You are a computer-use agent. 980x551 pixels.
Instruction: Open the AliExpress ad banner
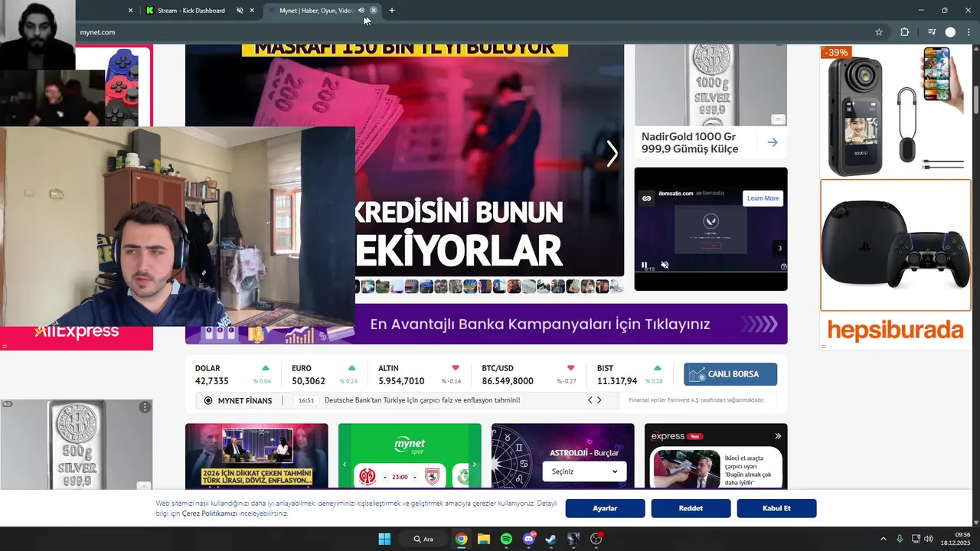click(77, 332)
